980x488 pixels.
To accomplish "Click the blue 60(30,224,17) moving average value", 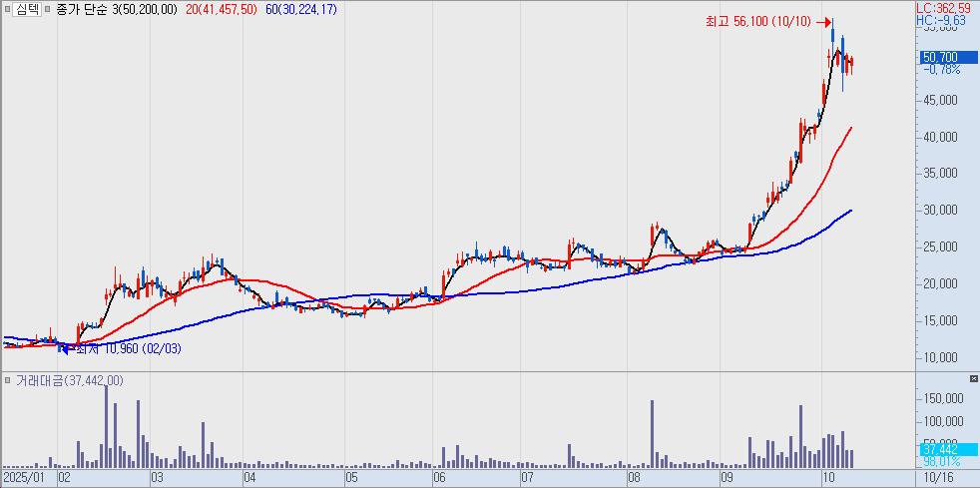I will (300, 11).
